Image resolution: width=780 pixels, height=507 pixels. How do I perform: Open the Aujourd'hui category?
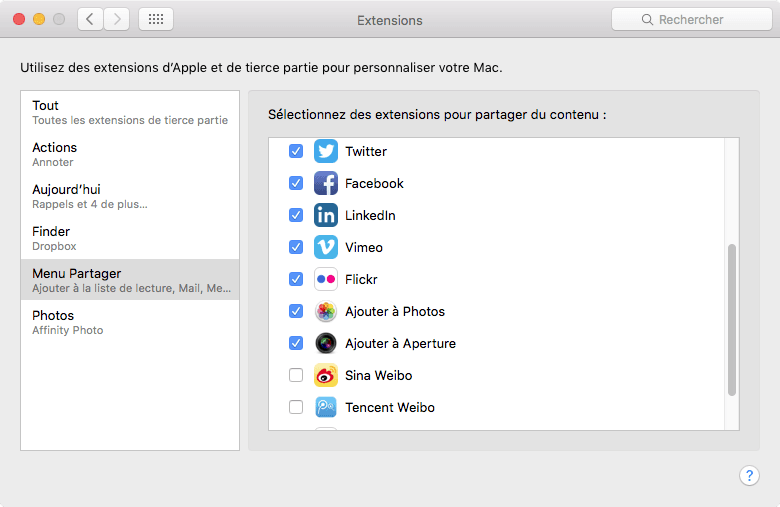pyautogui.click(x=130, y=196)
